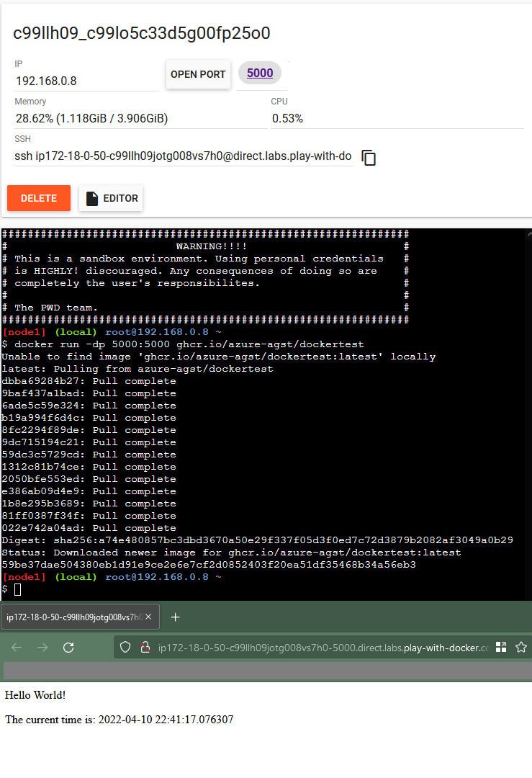Click the browser address bar URL
532x778 pixels.
point(324,648)
